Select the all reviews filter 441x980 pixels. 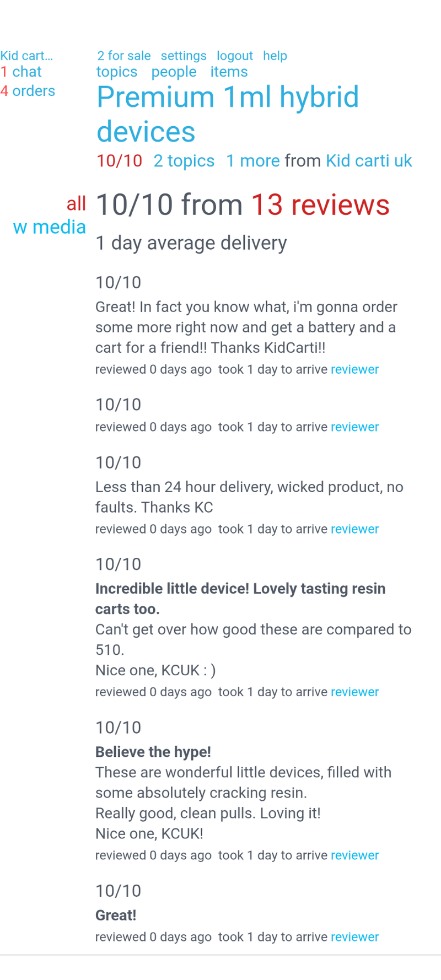click(x=76, y=204)
